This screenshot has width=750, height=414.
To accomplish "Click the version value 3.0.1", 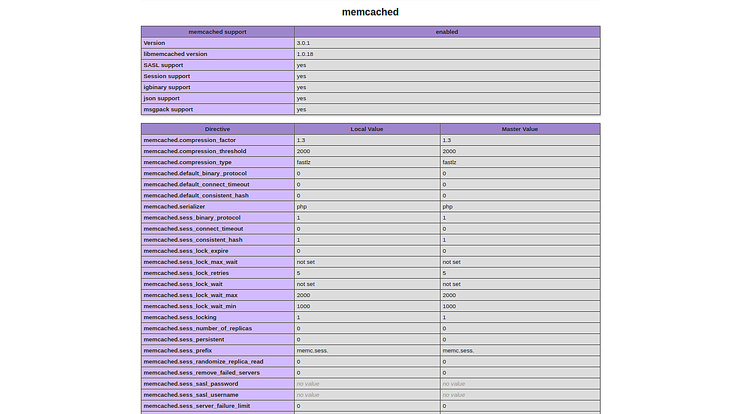I will (x=303, y=43).
